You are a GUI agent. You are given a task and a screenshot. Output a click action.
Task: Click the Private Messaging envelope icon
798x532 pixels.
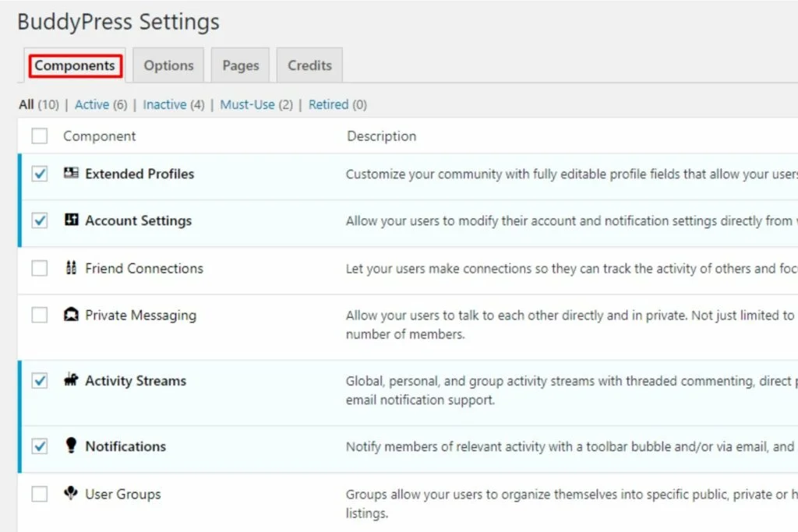click(x=71, y=315)
